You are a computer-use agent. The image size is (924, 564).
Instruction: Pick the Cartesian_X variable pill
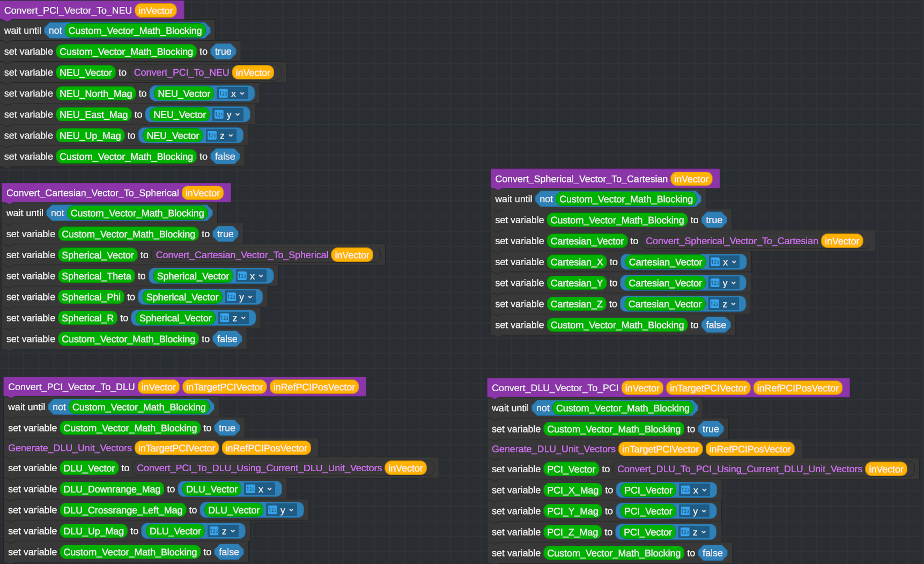point(576,262)
